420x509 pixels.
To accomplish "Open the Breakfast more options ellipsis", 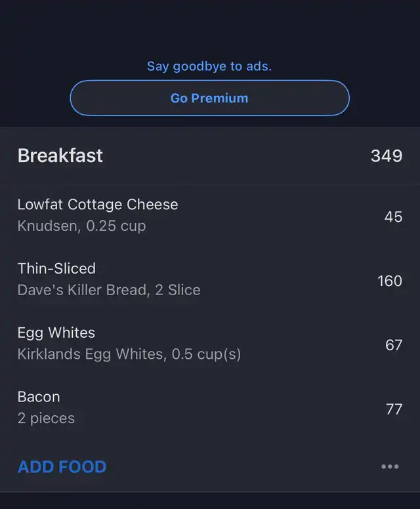I will pos(390,466).
